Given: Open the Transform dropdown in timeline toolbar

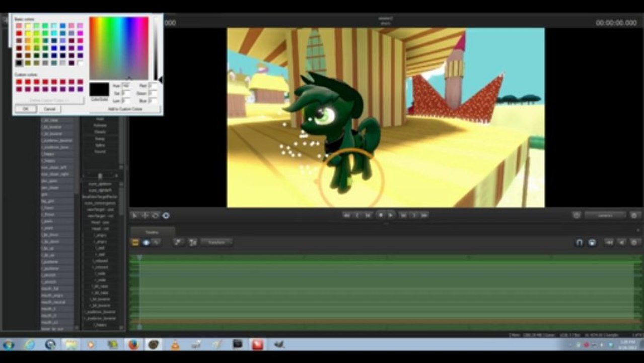Looking at the screenshot, I should 217,243.
